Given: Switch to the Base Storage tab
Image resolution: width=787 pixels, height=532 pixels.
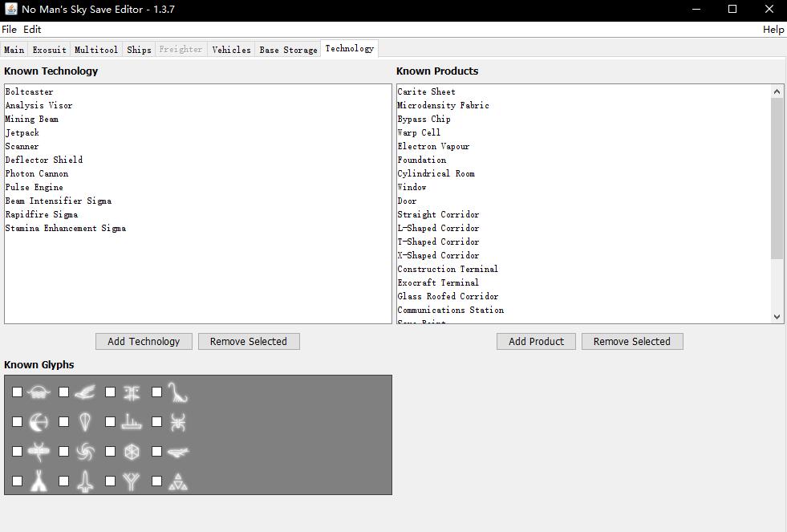Looking at the screenshot, I should click(288, 50).
